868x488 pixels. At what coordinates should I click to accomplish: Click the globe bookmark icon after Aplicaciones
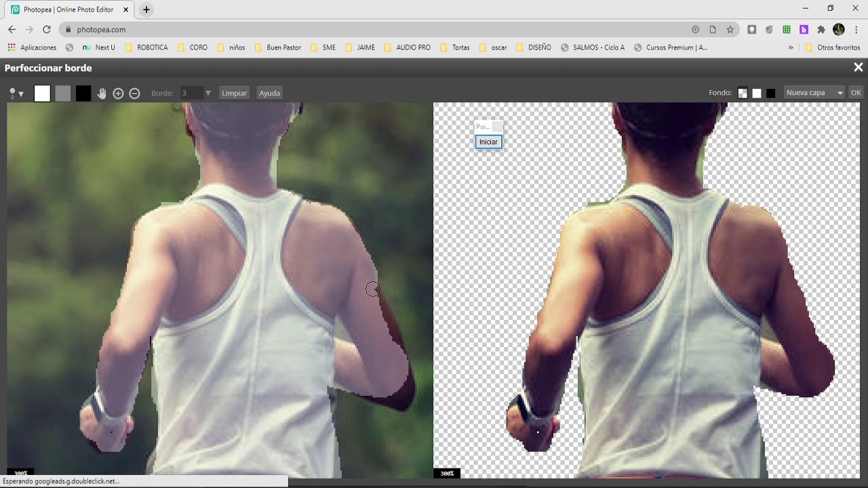(x=69, y=47)
